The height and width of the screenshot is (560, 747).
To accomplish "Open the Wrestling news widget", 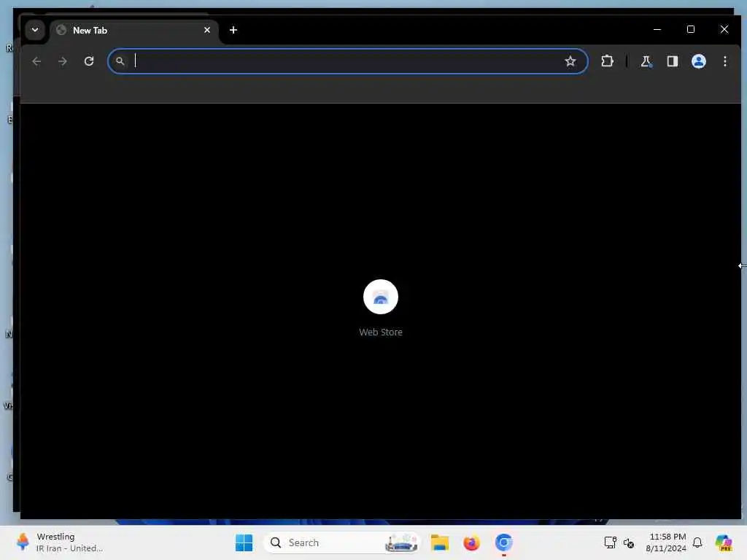I will pos(59,542).
